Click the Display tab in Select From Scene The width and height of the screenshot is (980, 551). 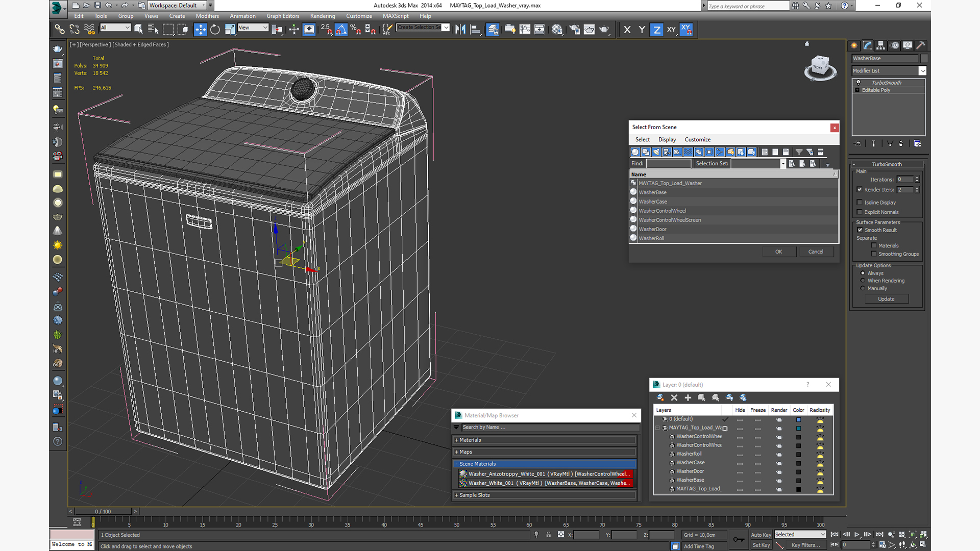click(667, 139)
